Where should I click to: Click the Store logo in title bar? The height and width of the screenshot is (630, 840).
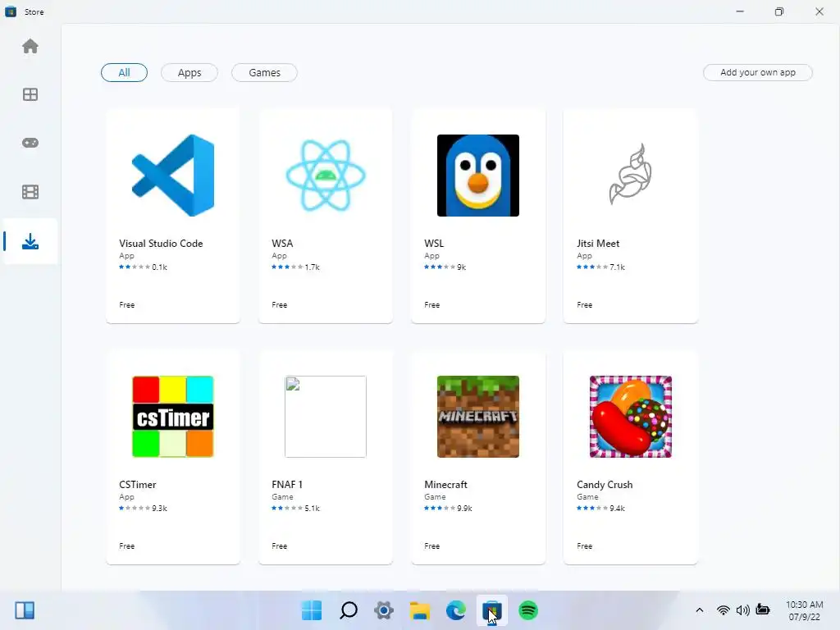point(11,11)
